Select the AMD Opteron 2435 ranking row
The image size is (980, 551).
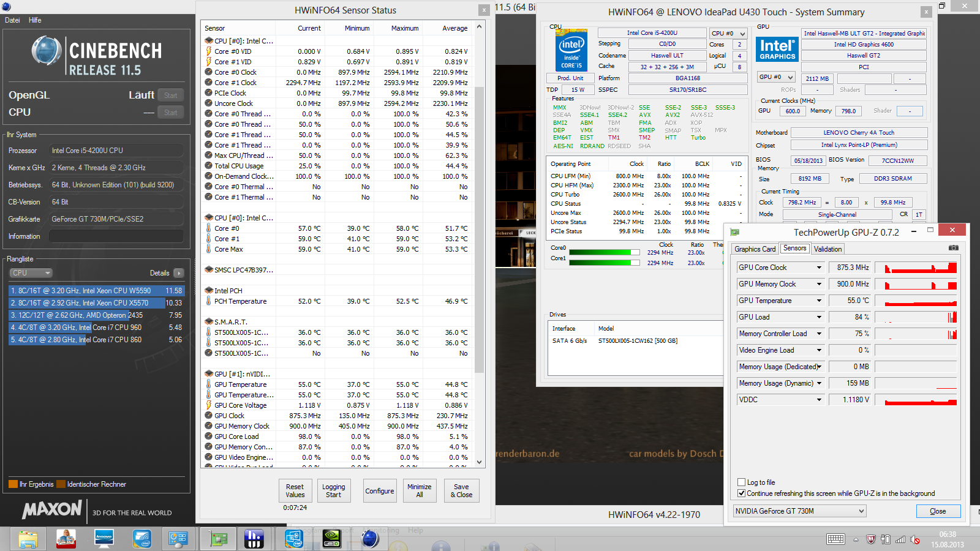[x=96, y=315]
